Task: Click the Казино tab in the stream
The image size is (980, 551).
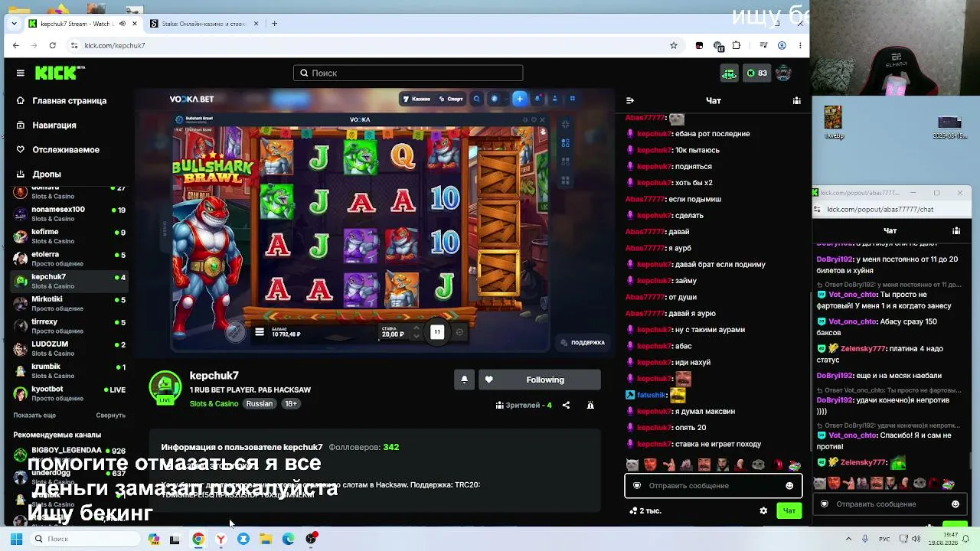Action: (417, 99)
